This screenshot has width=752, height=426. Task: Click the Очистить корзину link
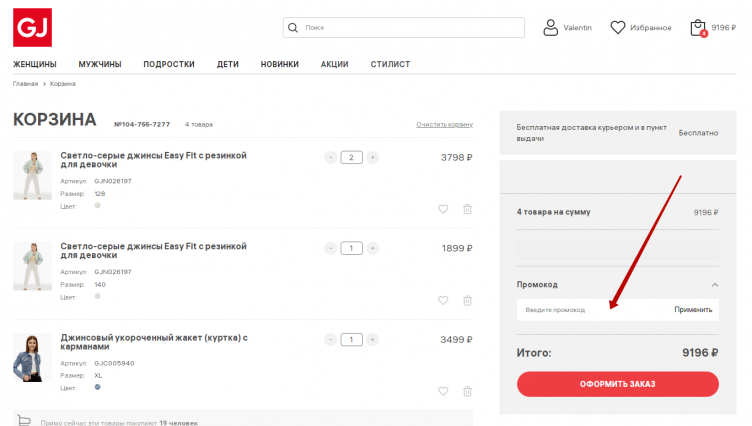[x=444, y=124]
